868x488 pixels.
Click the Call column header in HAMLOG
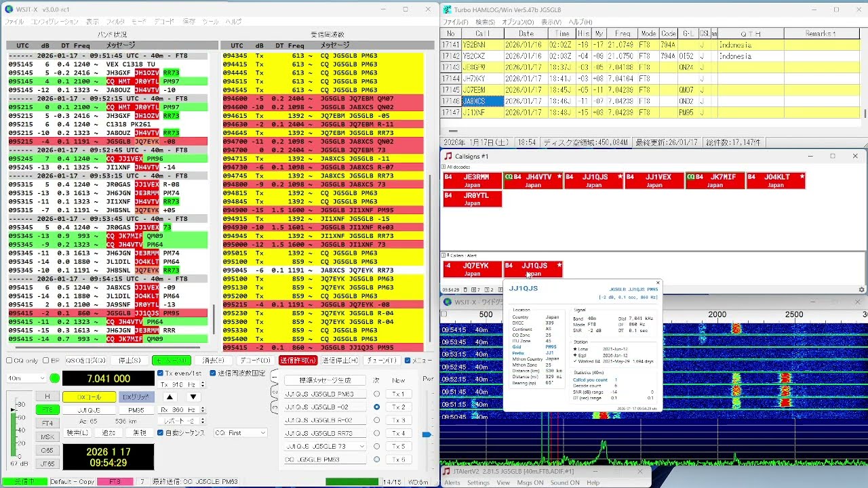(482, 33)
